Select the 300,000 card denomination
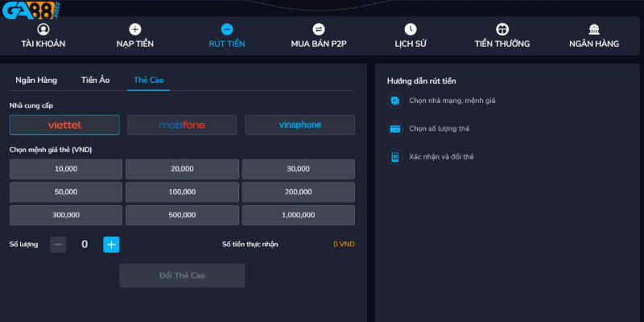644x322 pixels. [x=66, y=215]
